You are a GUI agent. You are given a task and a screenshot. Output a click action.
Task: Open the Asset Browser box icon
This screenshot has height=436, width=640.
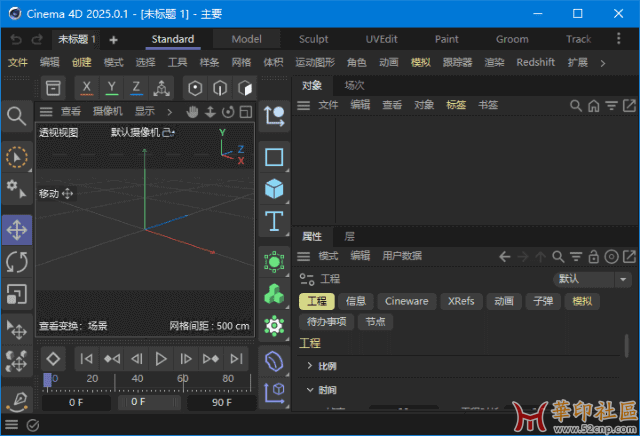click(53, 88)
